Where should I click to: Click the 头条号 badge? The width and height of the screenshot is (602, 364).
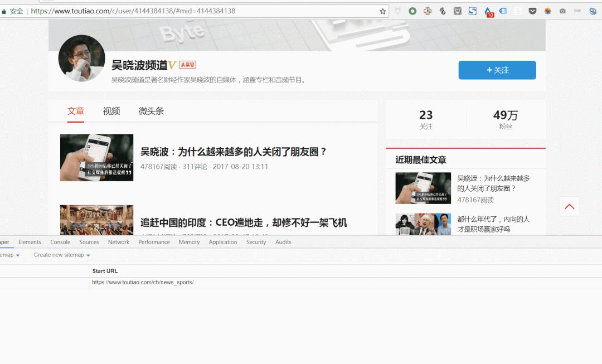(187, 65)
